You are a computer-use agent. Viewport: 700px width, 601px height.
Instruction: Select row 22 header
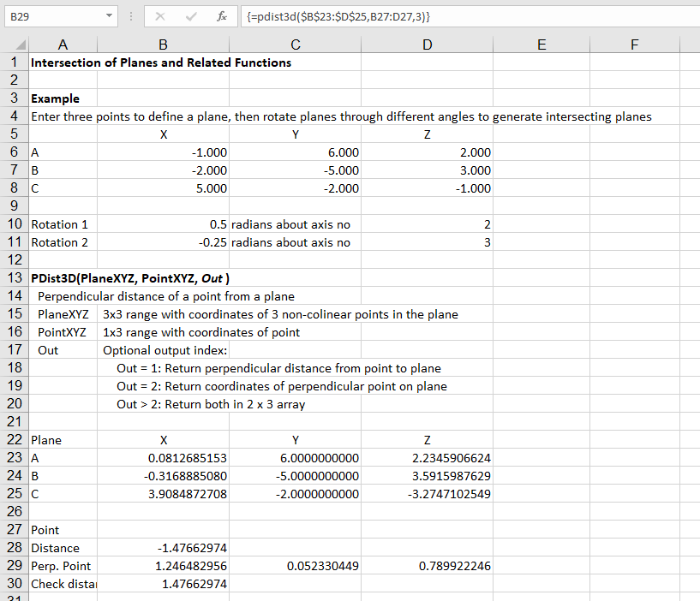[x=14, y=440]
